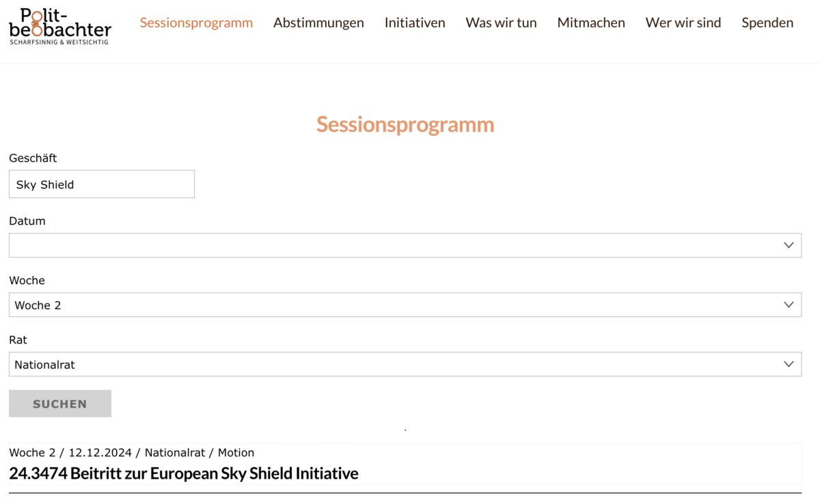Open 24.3474 Beitritt zur European Sky Shield Initiative

[x=184, y=473]
